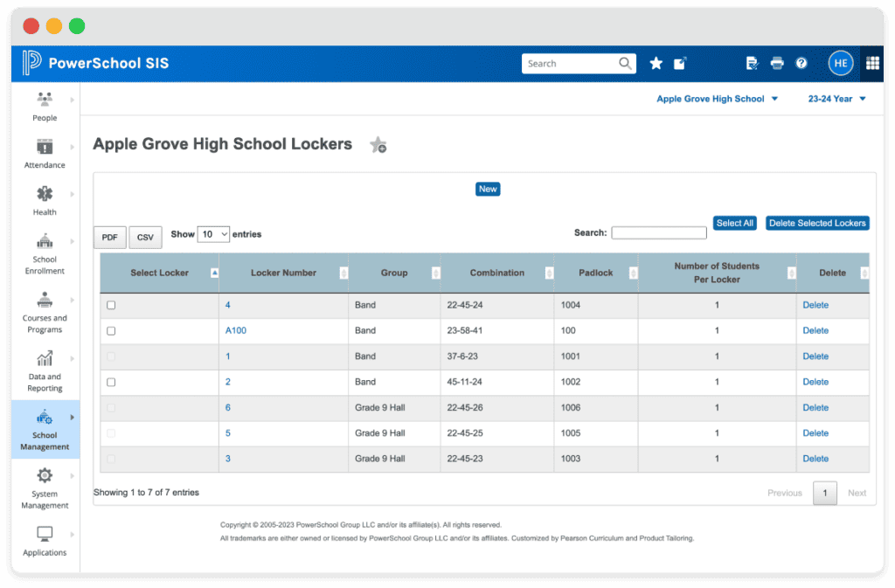Open the help icon in the top bar

[x=801, y=63]
